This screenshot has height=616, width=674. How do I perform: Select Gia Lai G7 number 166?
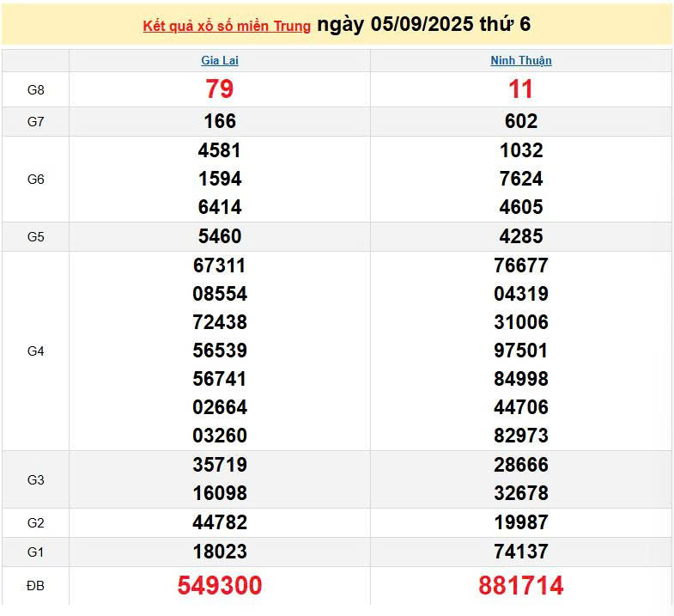pyautogui.click(x=220, y=121)
